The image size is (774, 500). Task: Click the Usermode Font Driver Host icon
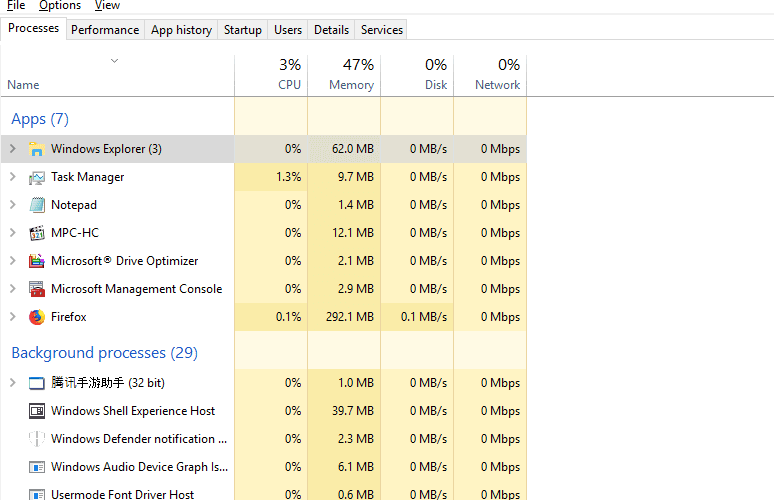[x=37, y=494]
